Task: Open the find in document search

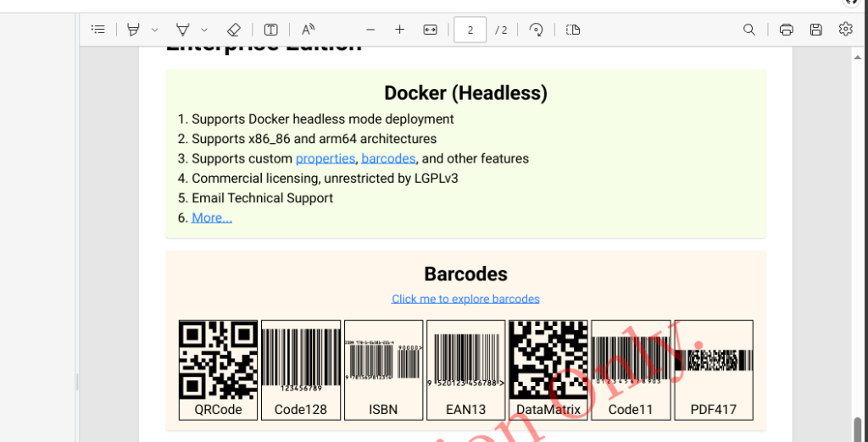Action: pyautogui.click(x=749, y=30)
